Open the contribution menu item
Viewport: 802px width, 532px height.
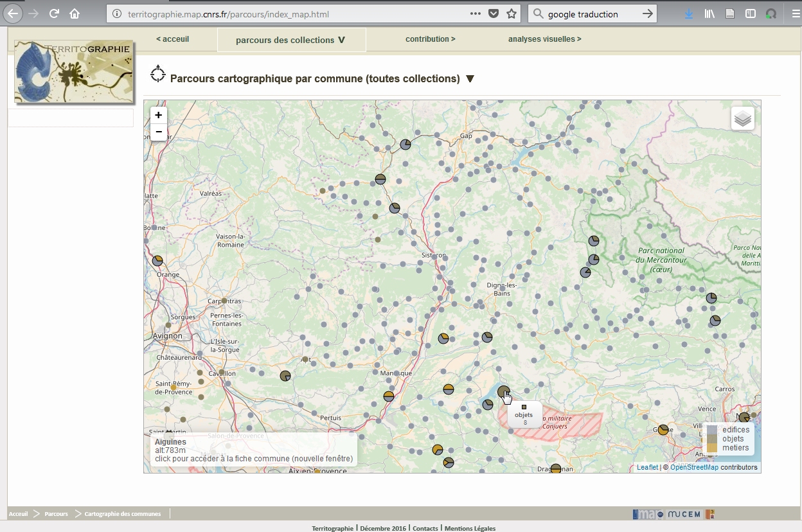tap(430, 39)
